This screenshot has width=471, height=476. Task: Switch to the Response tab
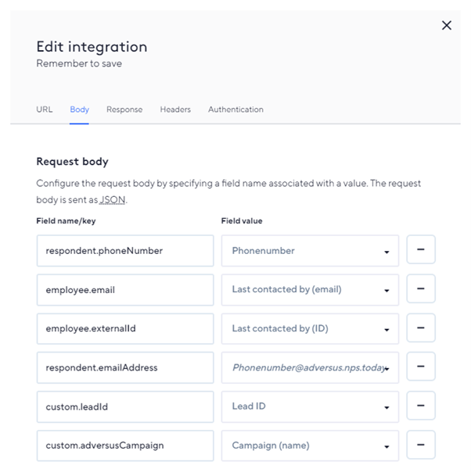[x=124, y=109]
